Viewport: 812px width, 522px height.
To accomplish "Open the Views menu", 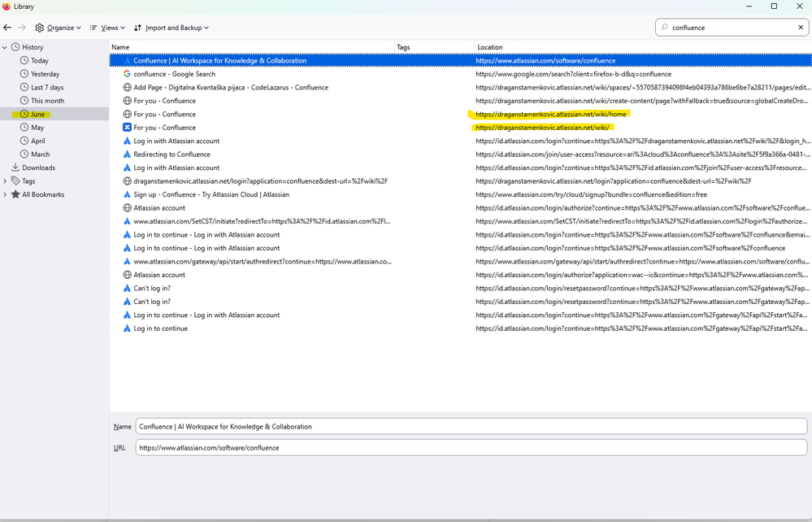I will (108, 28).
